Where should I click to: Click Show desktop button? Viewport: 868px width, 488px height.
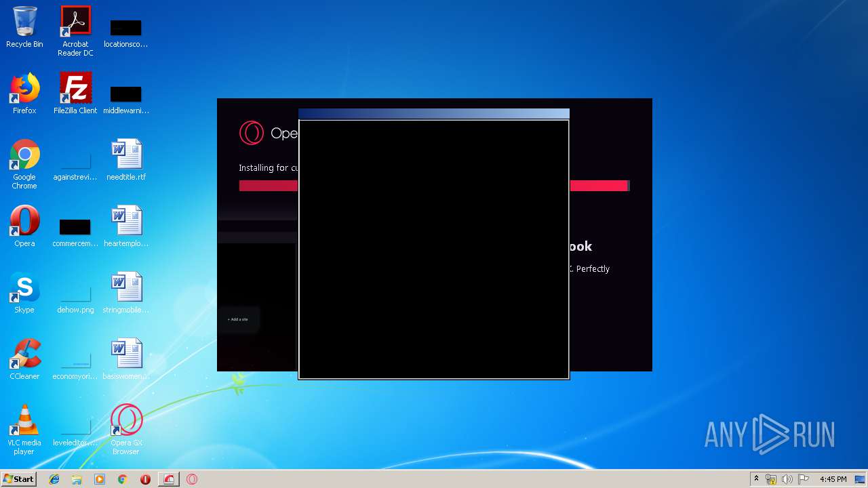(x=861, y=479)
